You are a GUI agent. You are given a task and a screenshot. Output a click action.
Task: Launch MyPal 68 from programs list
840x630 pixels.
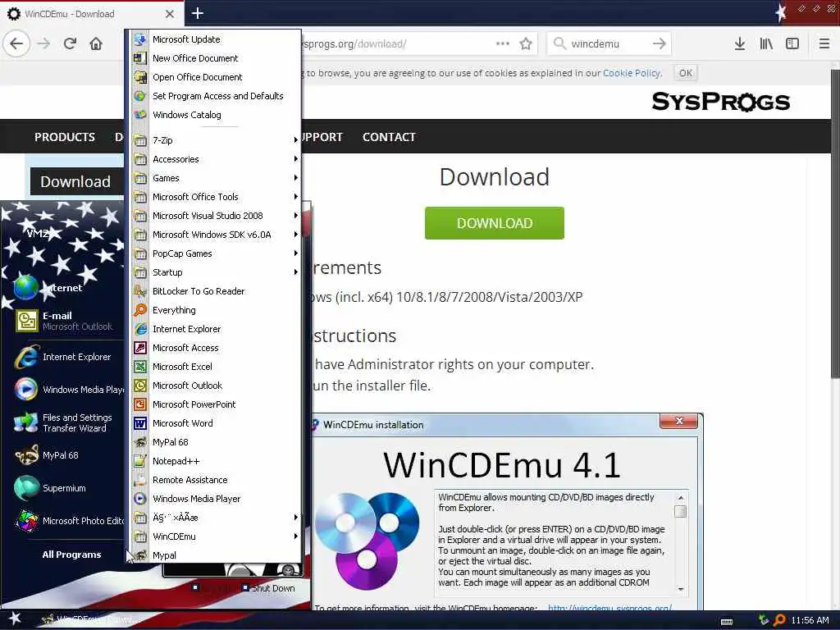pos(217,442)
